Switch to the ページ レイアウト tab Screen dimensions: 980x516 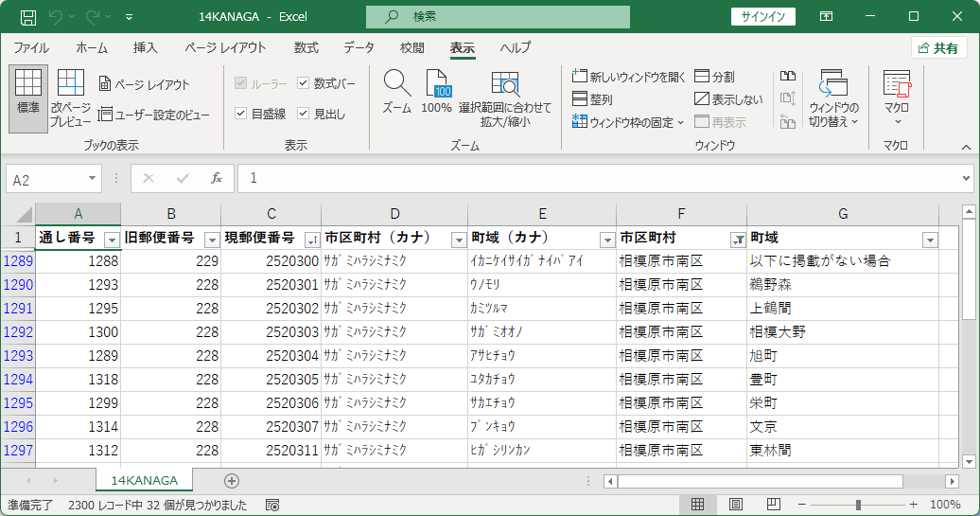point(226,47)
